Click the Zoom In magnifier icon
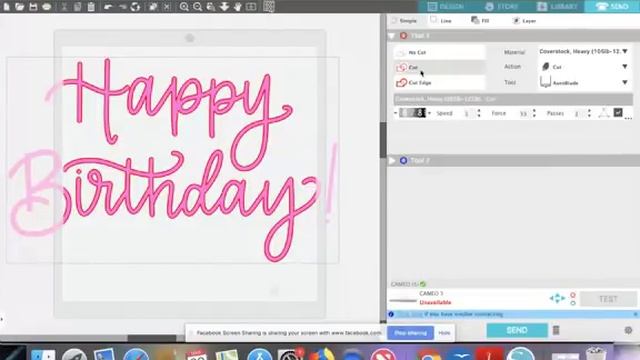640x360 pixels. click(184, 7)
